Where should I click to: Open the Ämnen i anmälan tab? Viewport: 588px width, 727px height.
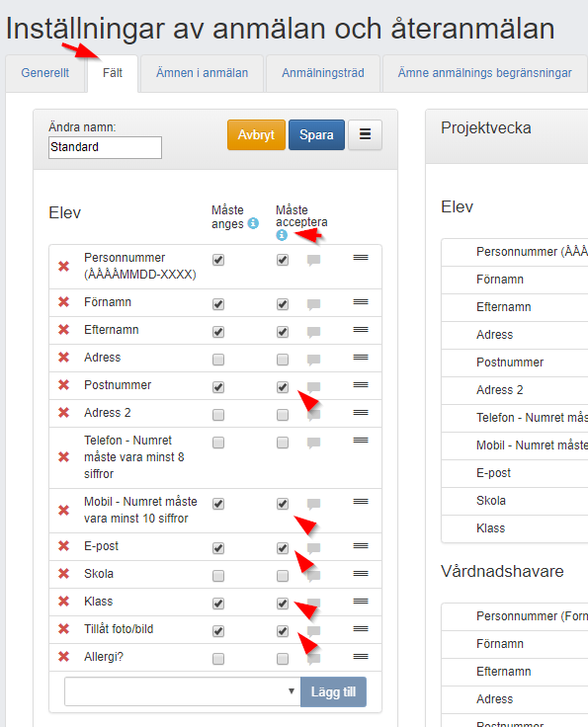(x=203, y=73)
